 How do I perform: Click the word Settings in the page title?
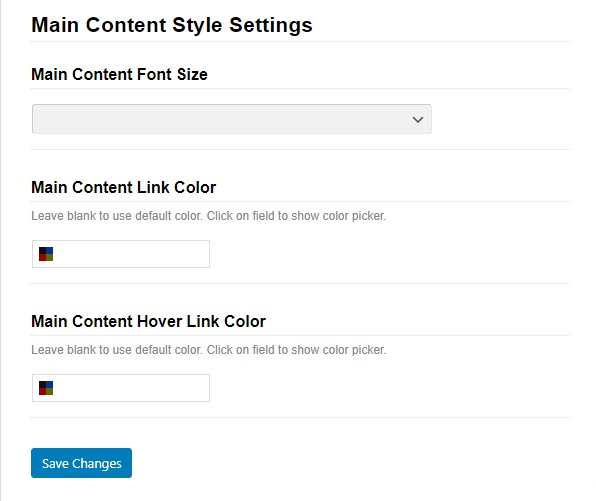point(271,25)
